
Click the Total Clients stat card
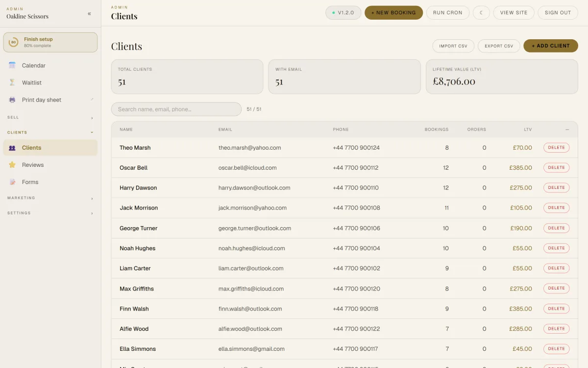click(x=187, y=77)
